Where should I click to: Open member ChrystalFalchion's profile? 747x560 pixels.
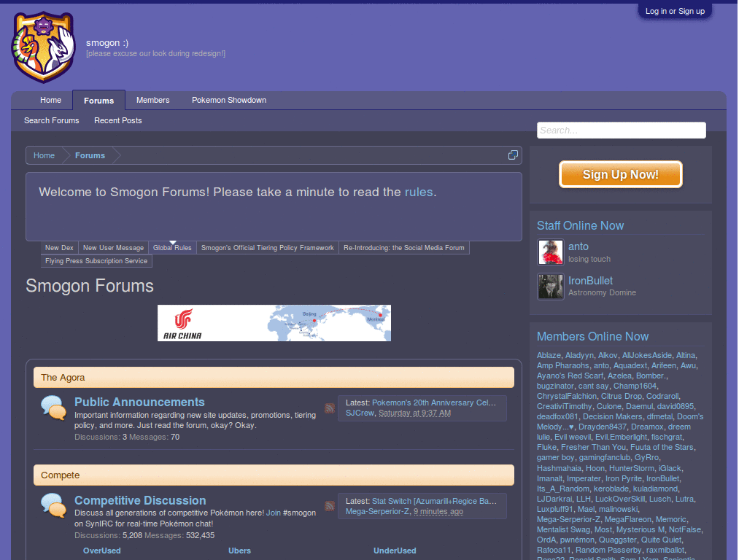(566, 396)
